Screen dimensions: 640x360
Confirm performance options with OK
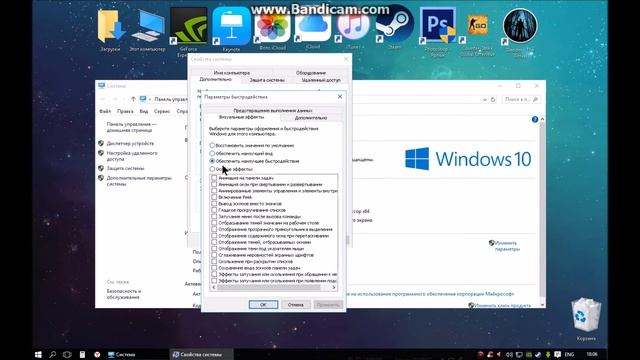pos(263,304)
